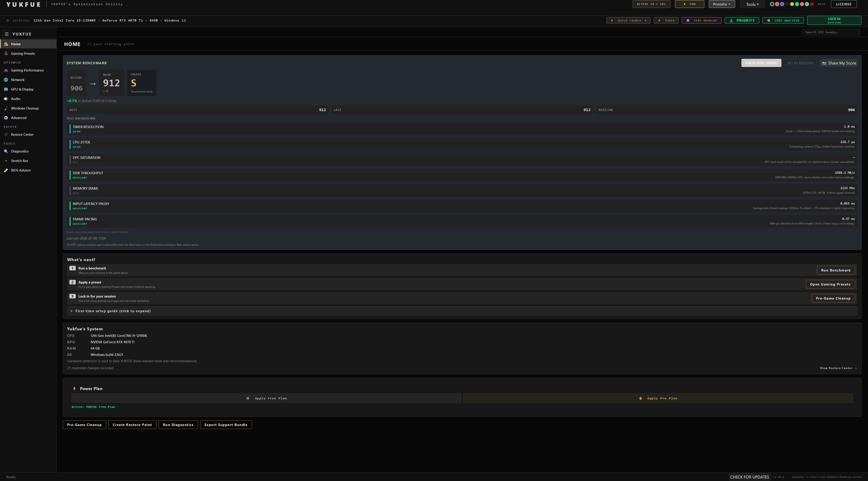This screenshot has width=868, height=481.
Task: Click Open Gaming Presets button
Action: point(830,284)
